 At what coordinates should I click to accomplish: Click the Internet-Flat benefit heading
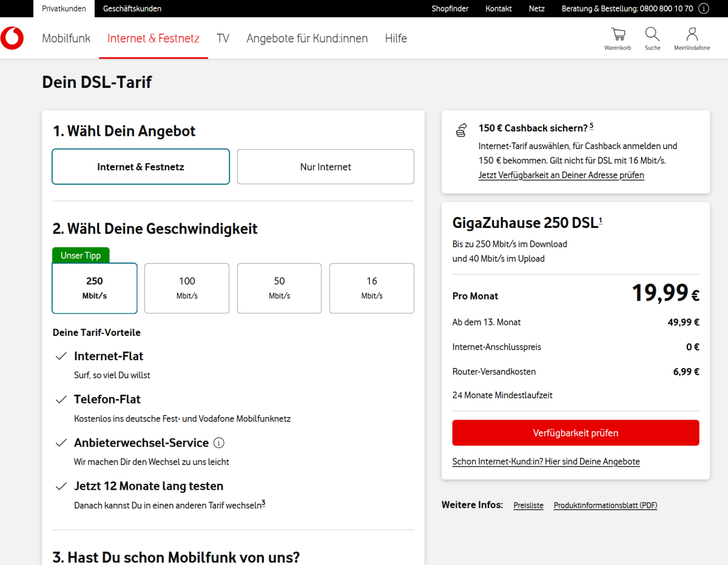pos(109,356)
